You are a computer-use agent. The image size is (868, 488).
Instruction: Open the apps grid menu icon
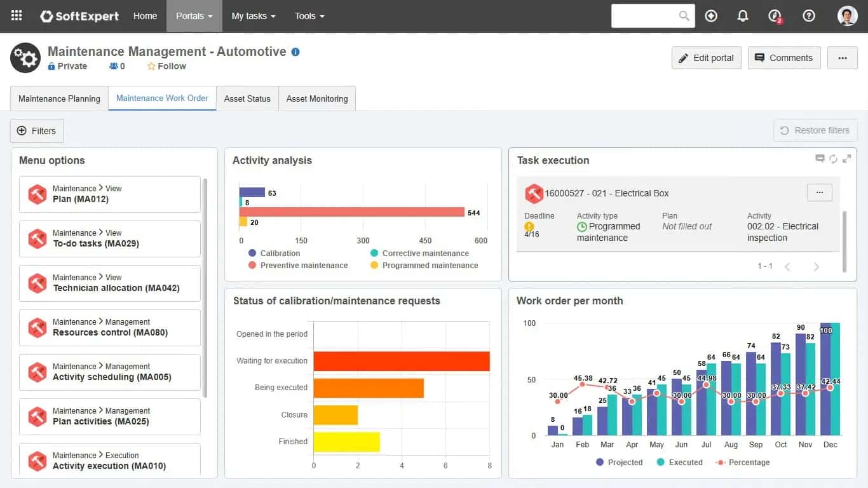pos(17,16)
